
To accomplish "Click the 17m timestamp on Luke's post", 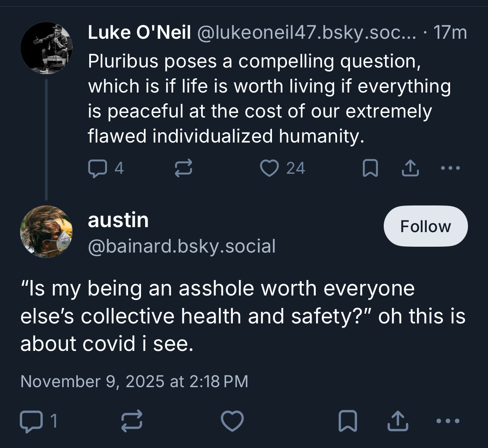I will coord(450,33).
